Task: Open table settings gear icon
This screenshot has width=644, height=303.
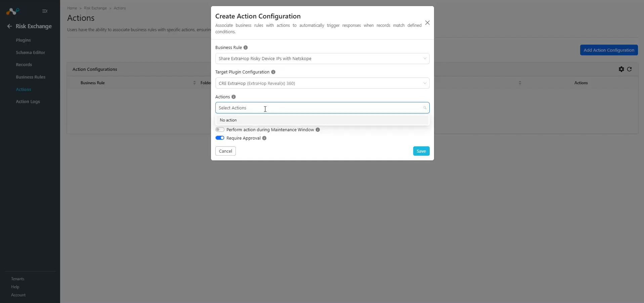Action: (621, 69)
